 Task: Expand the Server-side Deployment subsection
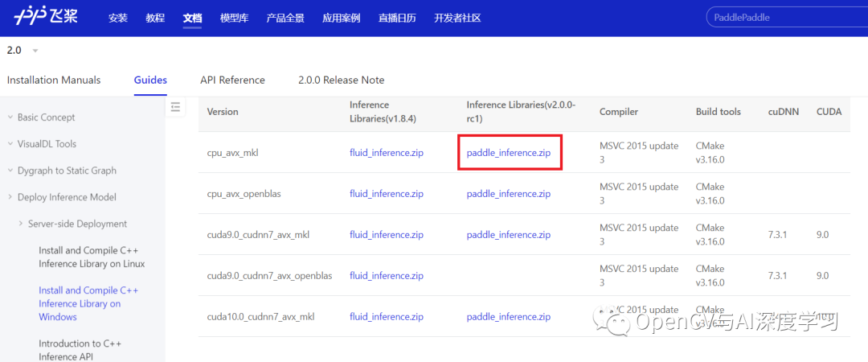coord(72,224)
